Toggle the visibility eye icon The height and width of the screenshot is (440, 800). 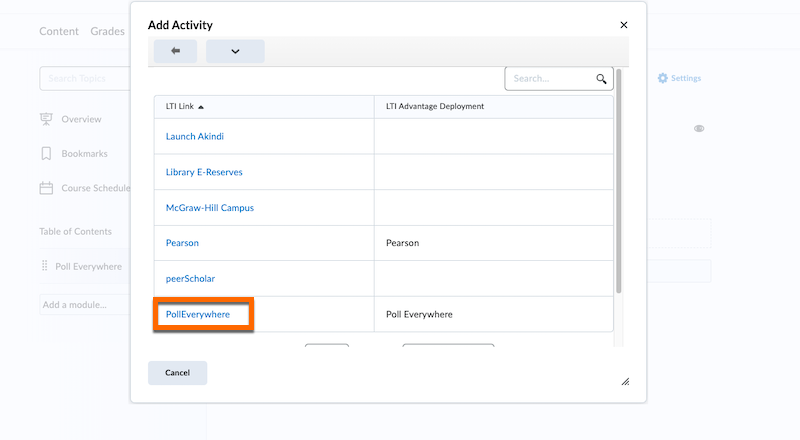click(699, 129)
